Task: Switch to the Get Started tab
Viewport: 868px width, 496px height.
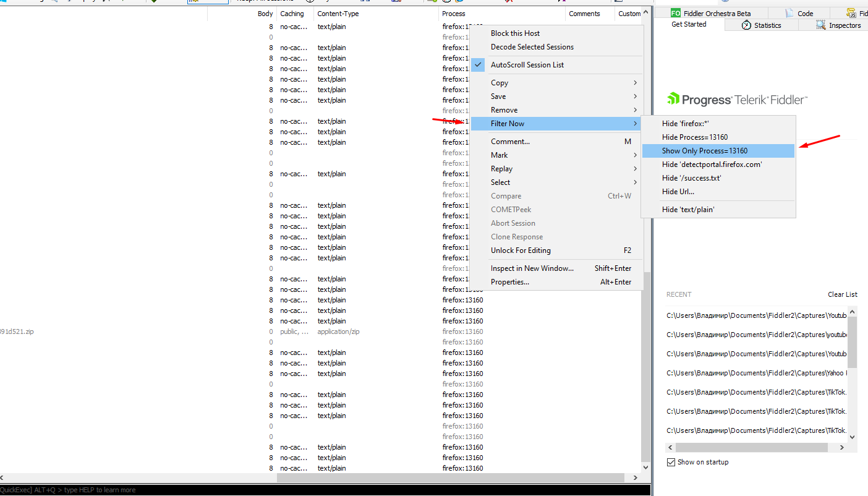Action: click(x=689, y=25)
